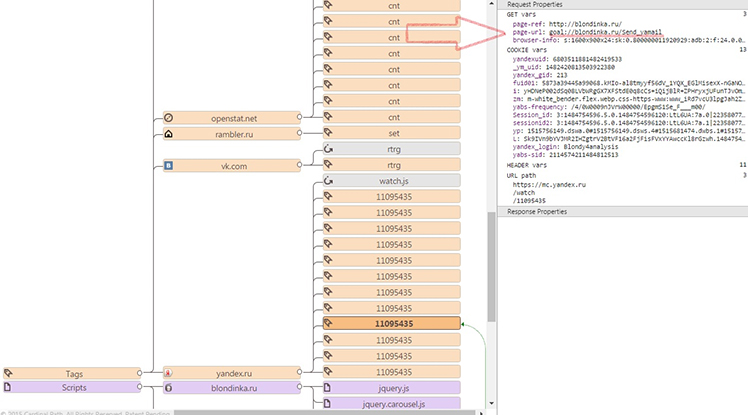Click the COOKIE vars section heading
This screenshot has width=748, height=415.
click(x=529, y=48)
